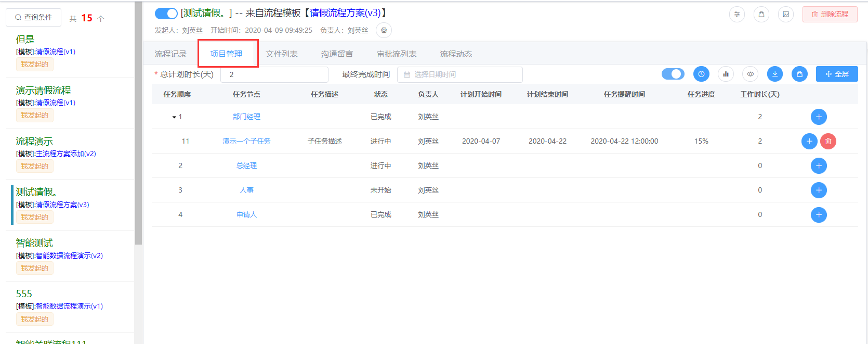Click the 我发起的 tag under 流程演示
868x344 pixels.
(34, 166)
